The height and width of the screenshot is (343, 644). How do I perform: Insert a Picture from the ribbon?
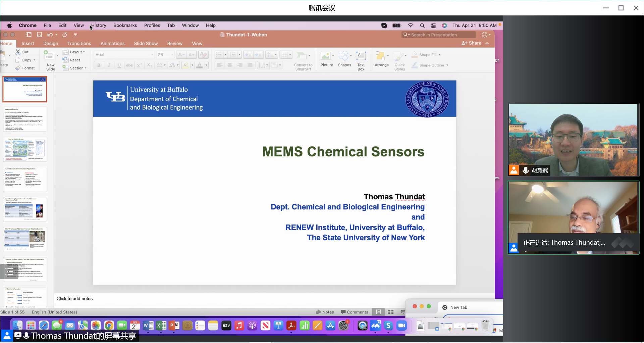click(x=326, y=59)
